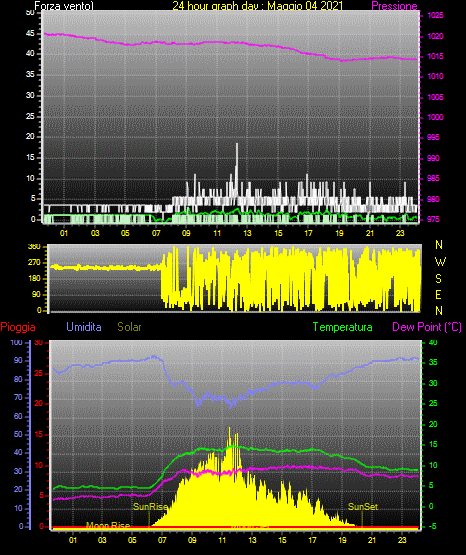Click the 15 value on red rain axis
Image resolution: width=466 pixels, height=555 pixels.
point(39,434)
